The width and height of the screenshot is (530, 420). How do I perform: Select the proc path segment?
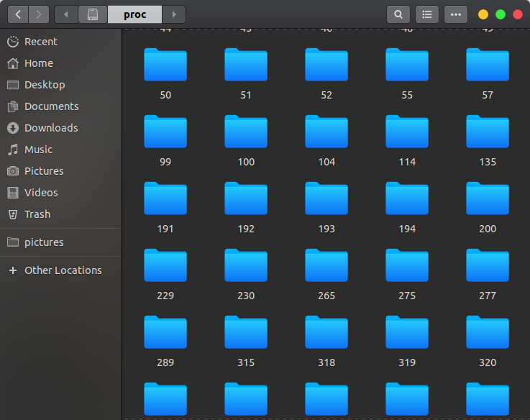pos(135,14)
